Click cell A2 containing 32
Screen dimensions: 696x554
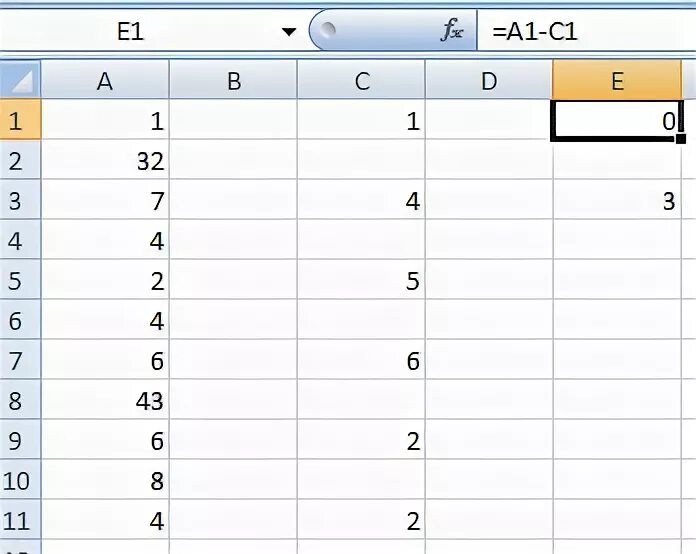click(105, 160)
